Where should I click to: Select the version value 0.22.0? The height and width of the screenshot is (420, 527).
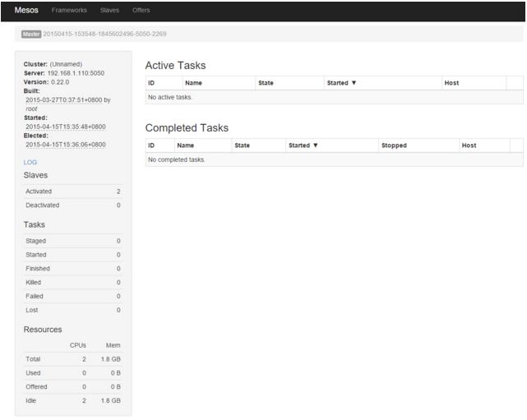(x=60, y=82)
